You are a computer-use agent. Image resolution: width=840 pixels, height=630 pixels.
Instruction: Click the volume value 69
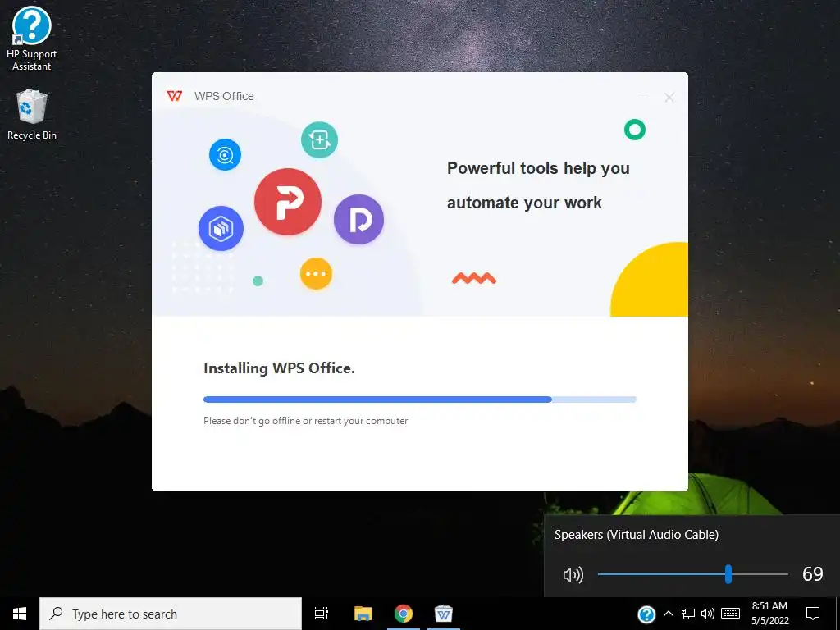point(813,574)
